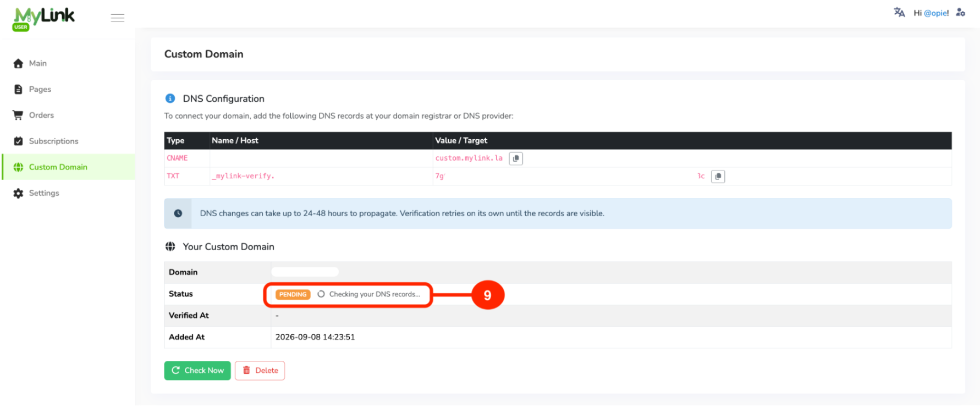The width and height of the screenshot is (980, 407).
Task: Click the Verified At row label
Action: pyautogui.click(x=189, y=316)
